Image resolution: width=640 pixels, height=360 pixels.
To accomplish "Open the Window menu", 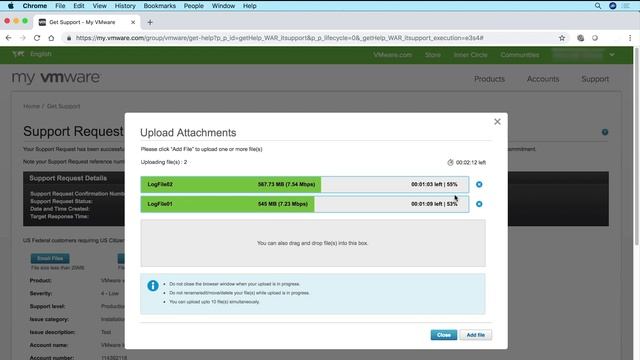I will point(223,6).
